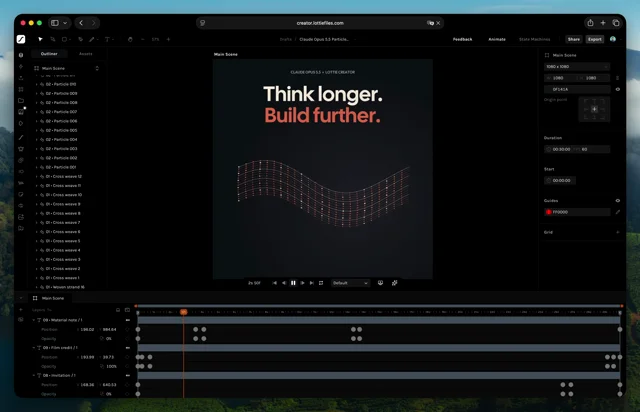This screenshot has width=640, height=412.
Task: Toggle the aspect ratio lock beside the width and height fields
Action: coord(617,78)
